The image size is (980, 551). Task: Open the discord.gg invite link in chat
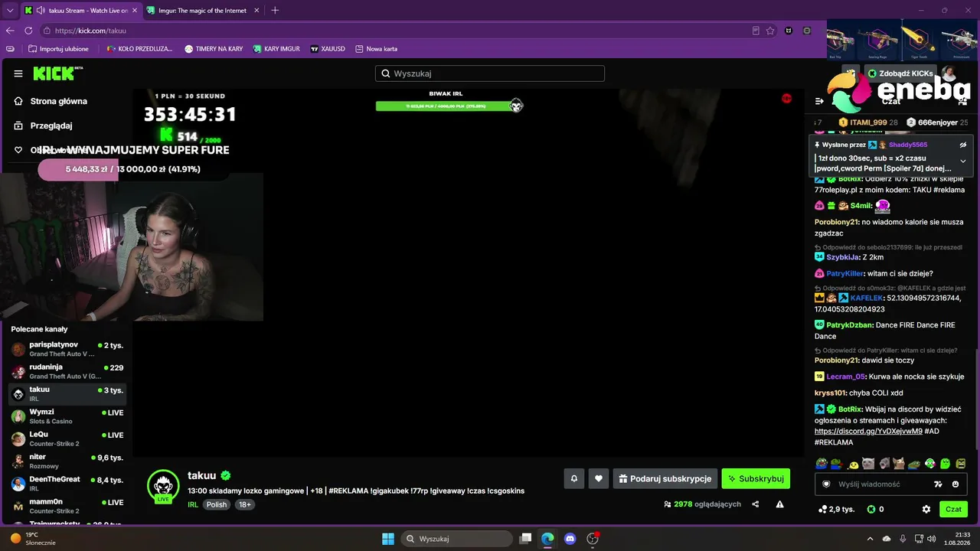point(868,432)
